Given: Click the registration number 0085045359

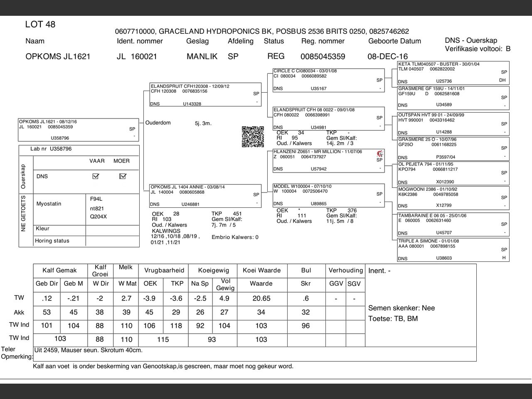Looking at the screenshot, I should (x=323, y=57).
